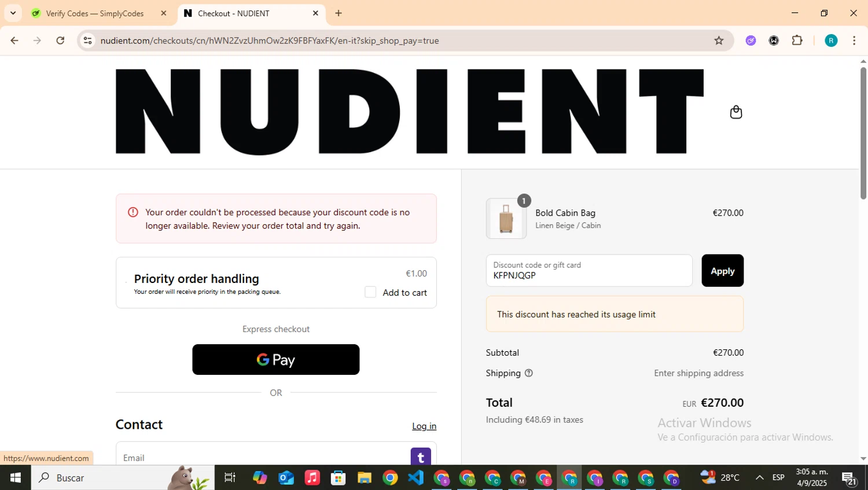Select the Checkout - NUDIENT tab

251,13
